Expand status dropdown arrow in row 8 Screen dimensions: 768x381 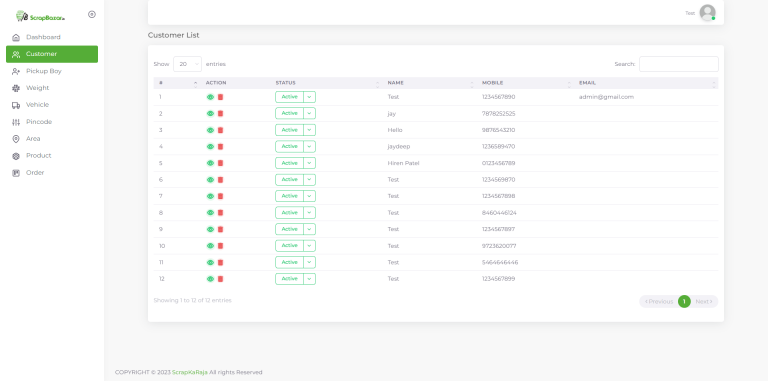[309, 213]
